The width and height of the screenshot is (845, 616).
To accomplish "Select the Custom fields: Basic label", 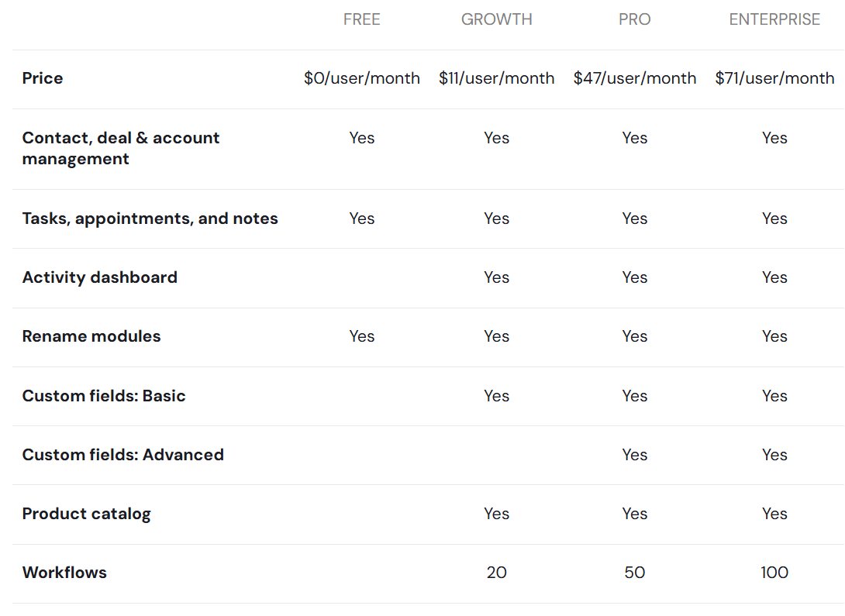I will point(104,396).
